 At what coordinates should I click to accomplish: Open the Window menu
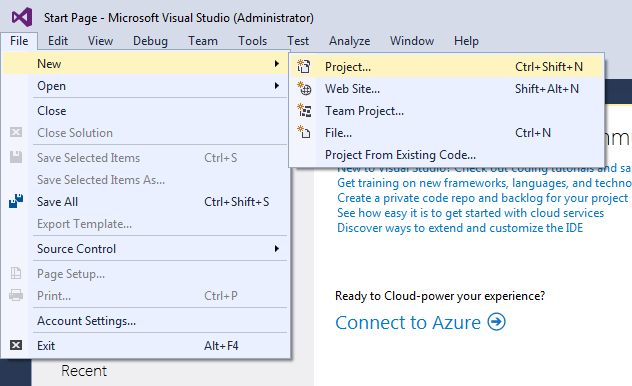pyautogui.click(x=412, y=41)
